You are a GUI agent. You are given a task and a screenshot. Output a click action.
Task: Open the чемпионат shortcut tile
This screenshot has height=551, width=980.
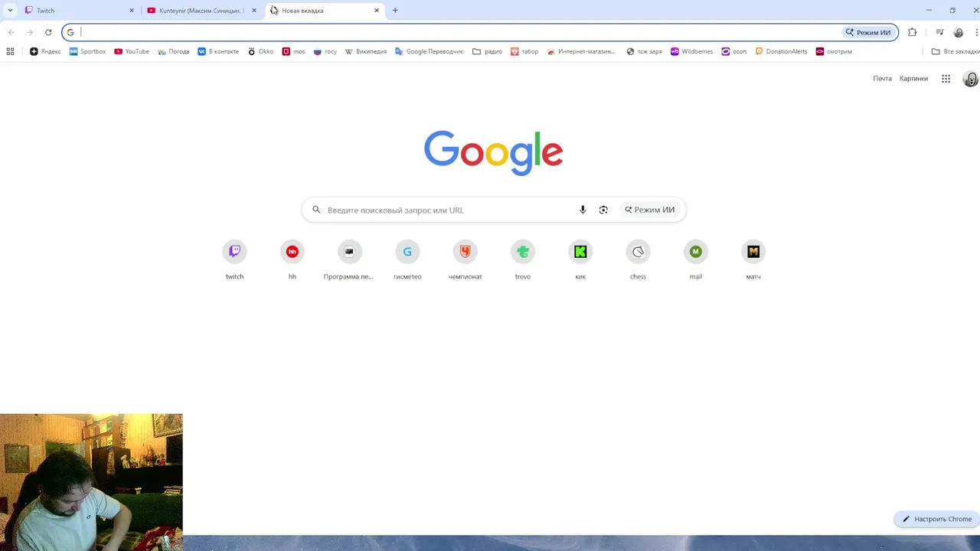pyautogui.click(x=465, y=259)
